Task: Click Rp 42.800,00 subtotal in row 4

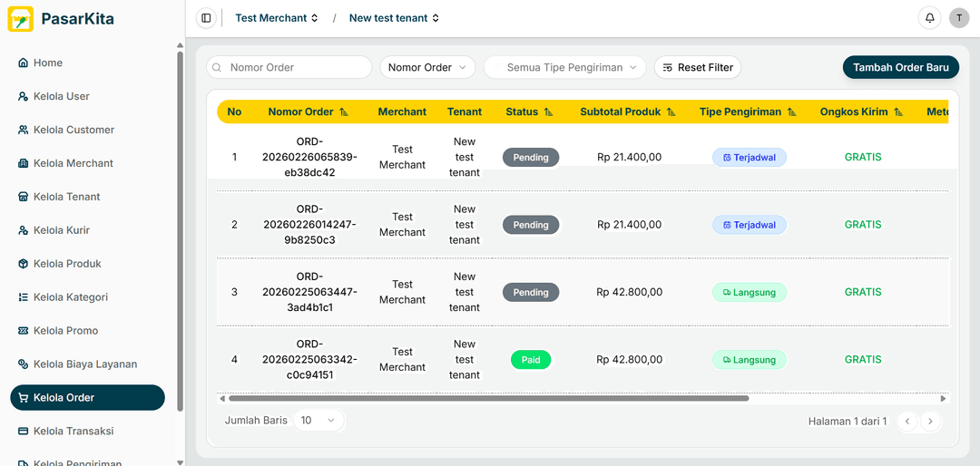Action: pos(630,360)
